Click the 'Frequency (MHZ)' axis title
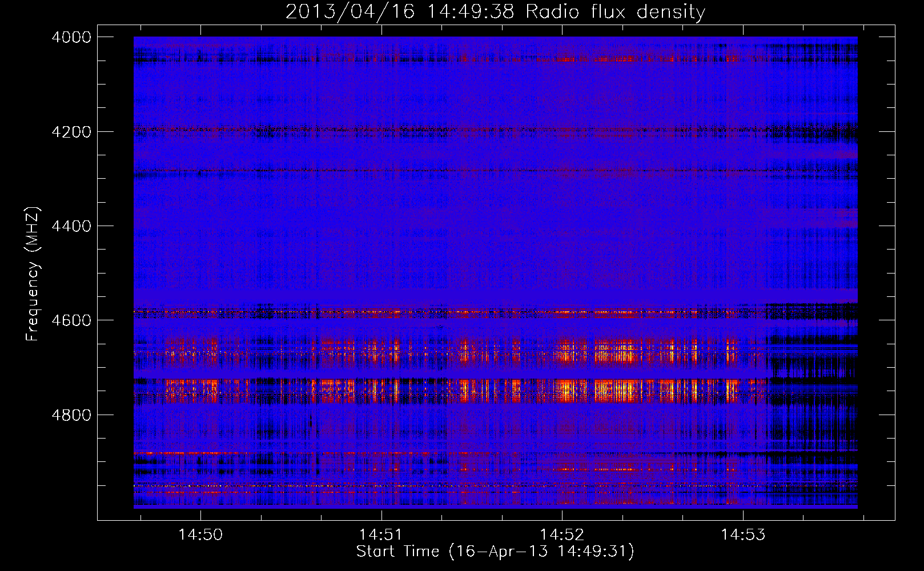Image resolution: width=924 pixels, height=571 pixels. (33, 274)
